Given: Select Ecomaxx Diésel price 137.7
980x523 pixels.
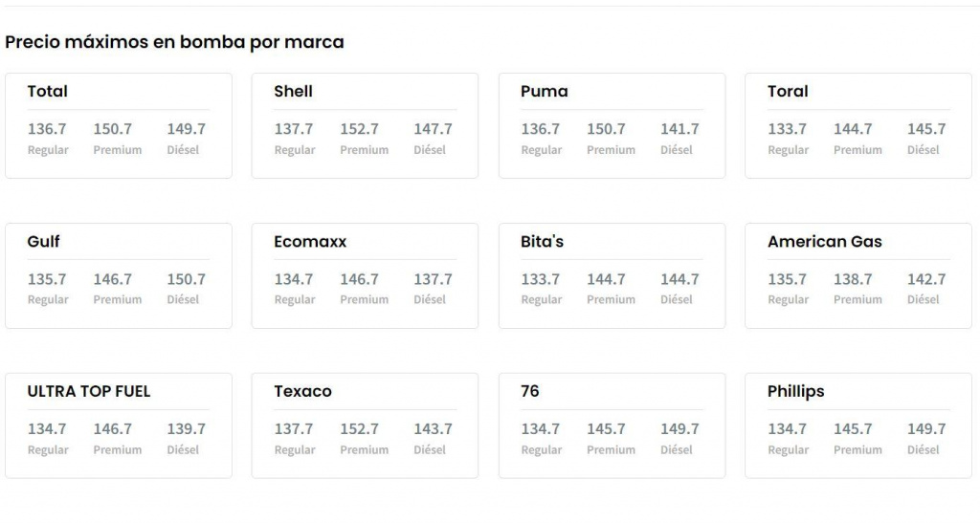Looking at the screenshot, I should point(433,279).
